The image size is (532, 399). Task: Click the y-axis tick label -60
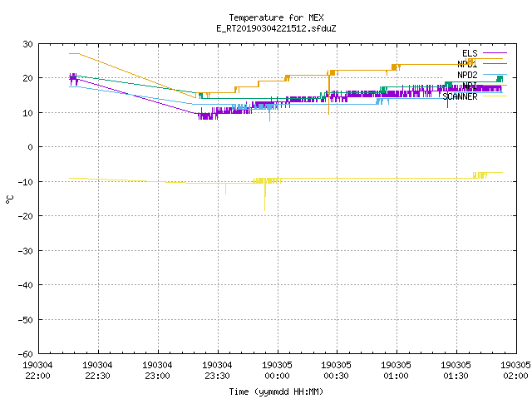26,354
